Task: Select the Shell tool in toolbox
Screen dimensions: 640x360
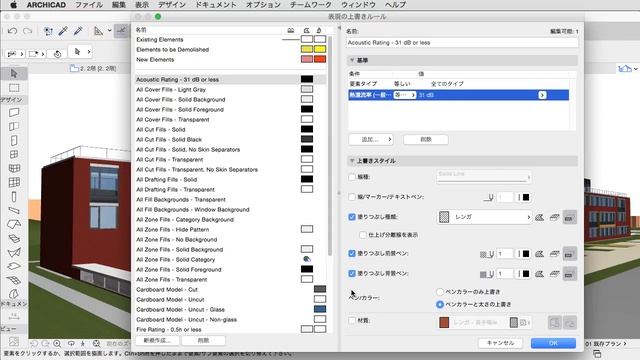Action: coord(14,252)
